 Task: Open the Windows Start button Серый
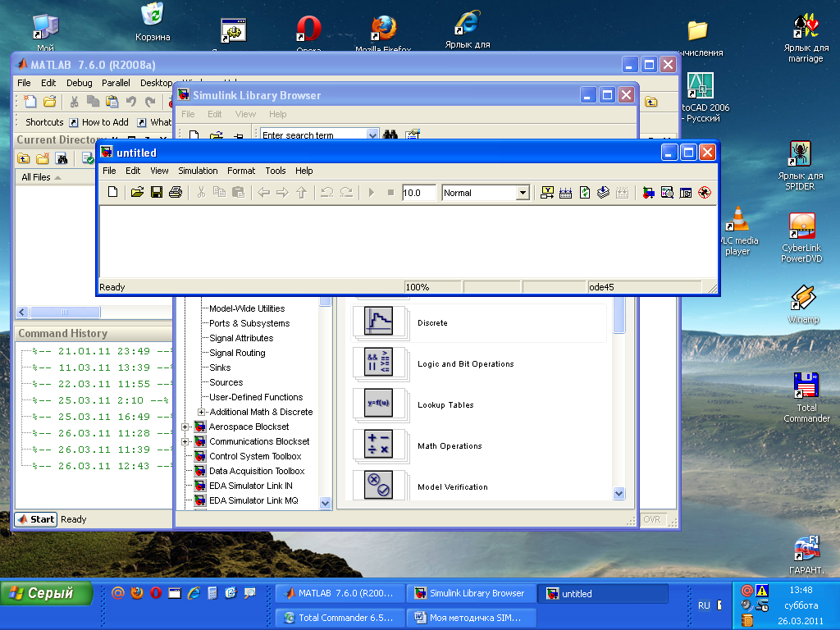coord(47,593)
